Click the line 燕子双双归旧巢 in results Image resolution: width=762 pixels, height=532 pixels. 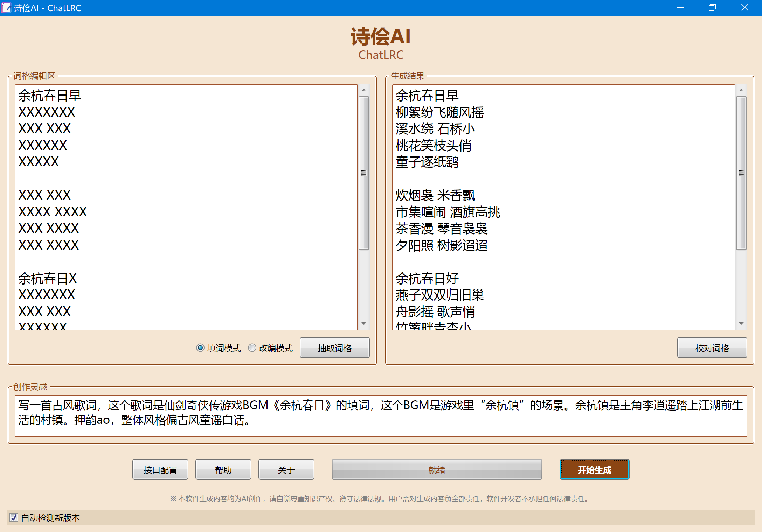coord(440,295)
